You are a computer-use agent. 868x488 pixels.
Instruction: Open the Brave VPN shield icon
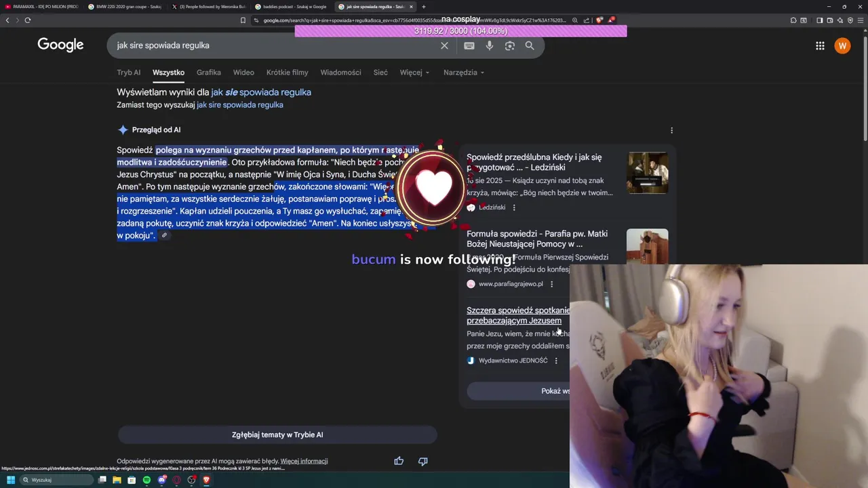850,20
